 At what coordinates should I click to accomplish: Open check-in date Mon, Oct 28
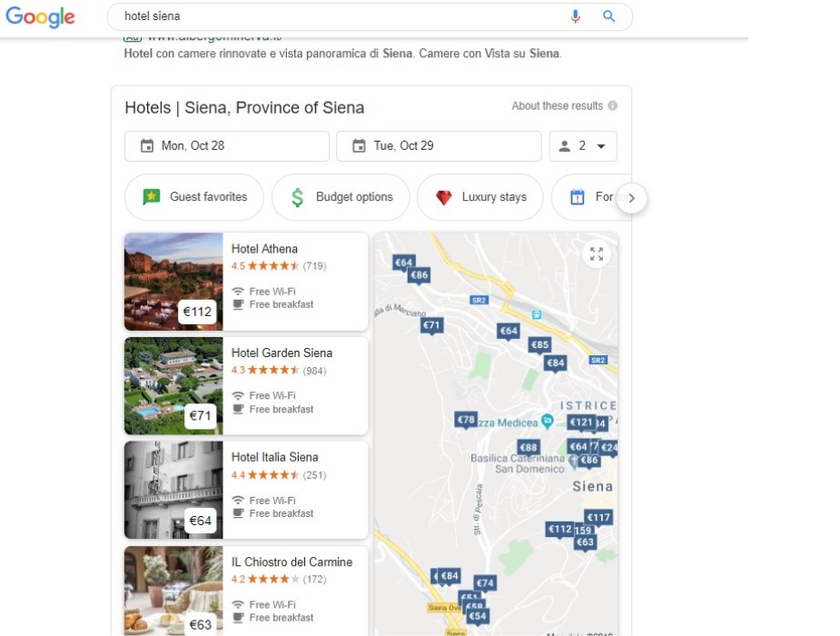pyautogui.click(x=227, y=145)
